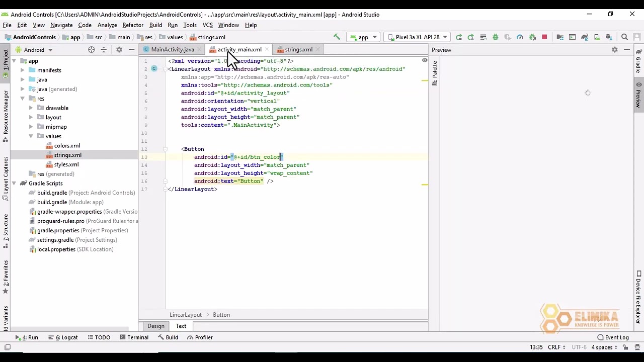Open the Event Log
644x362 pixels.
[613, 337]
